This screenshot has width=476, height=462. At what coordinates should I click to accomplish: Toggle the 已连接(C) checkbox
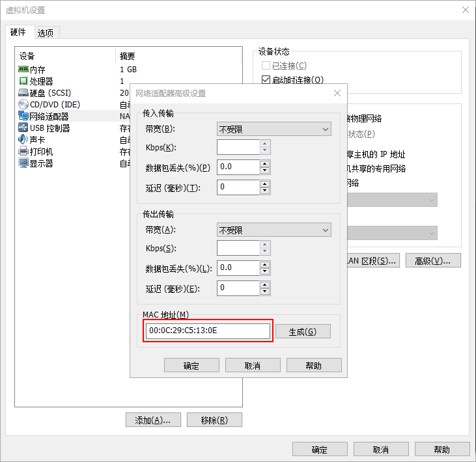coord(266,66)
